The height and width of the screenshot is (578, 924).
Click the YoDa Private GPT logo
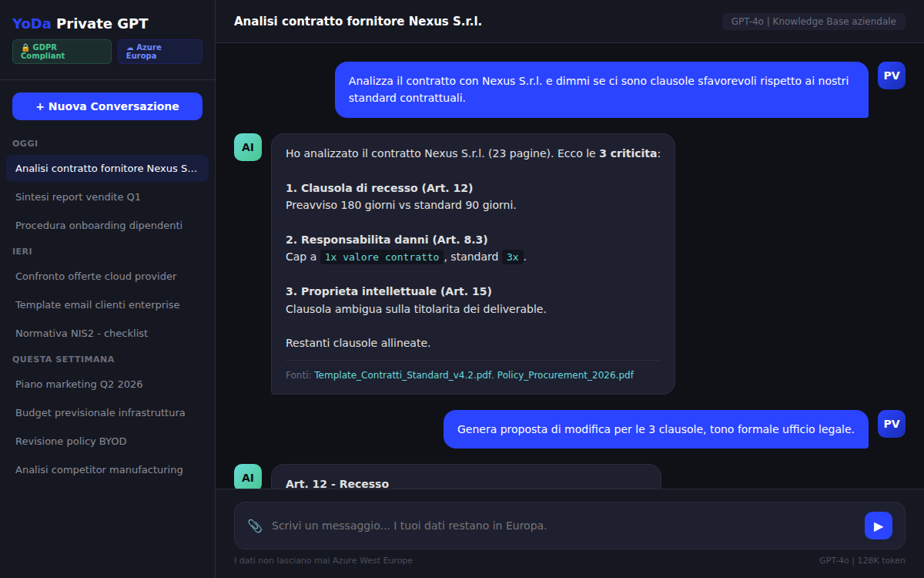click(80, 24)
